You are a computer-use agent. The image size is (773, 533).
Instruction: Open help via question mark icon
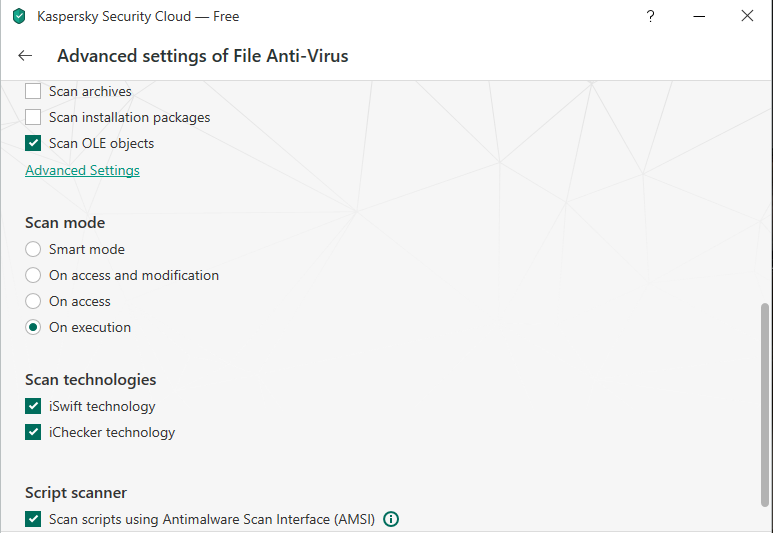651,16
